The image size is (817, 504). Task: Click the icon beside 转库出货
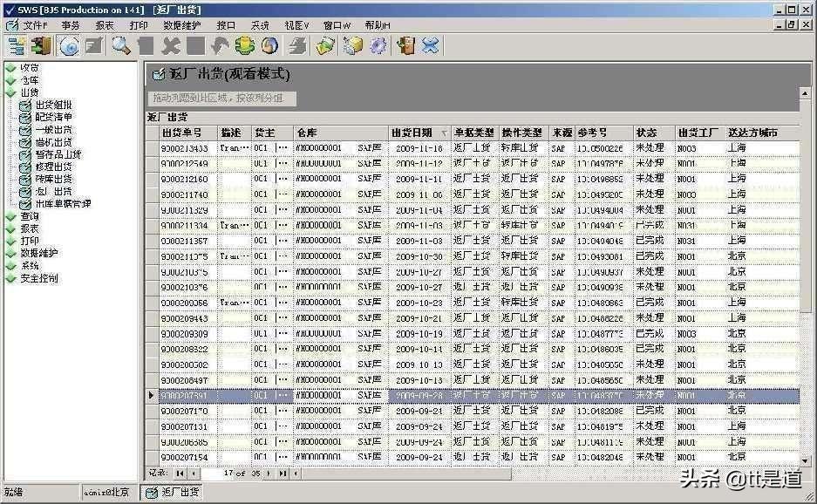coord(25,180)
